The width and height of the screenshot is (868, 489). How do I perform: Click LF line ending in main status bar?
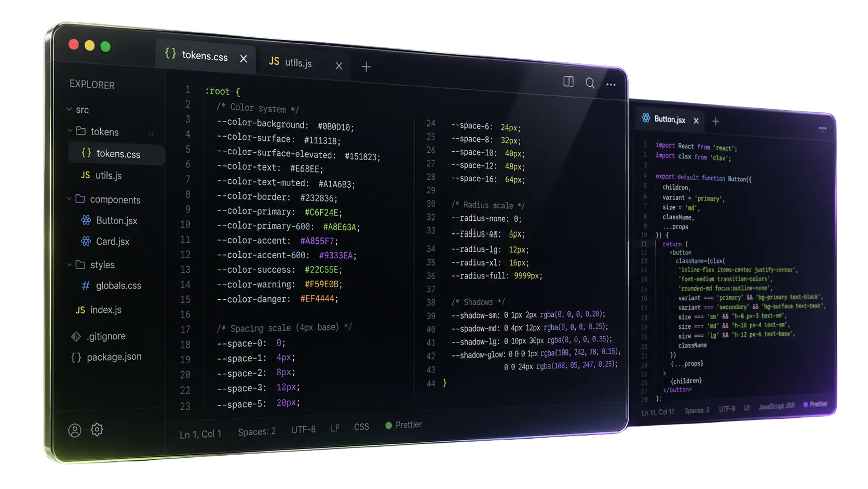point(335,428)
